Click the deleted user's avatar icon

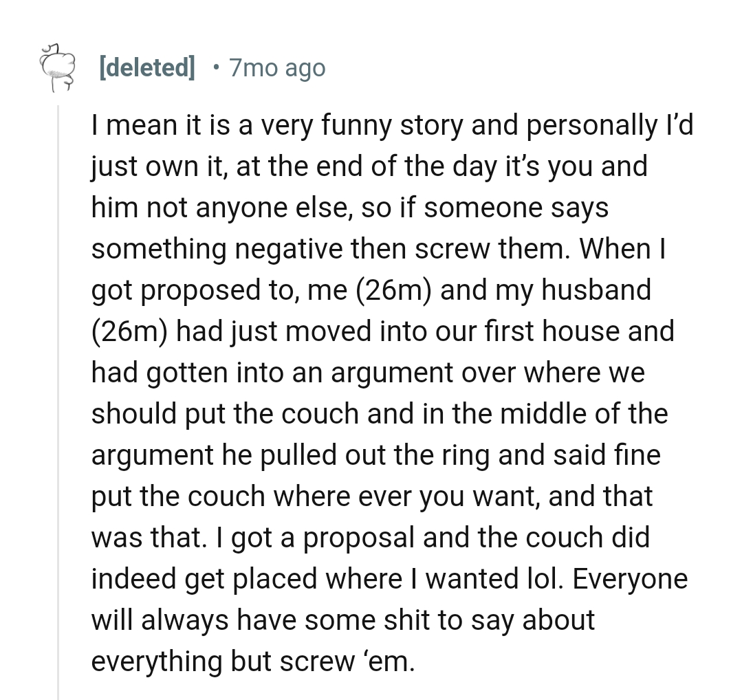click(x=57, y=69)
